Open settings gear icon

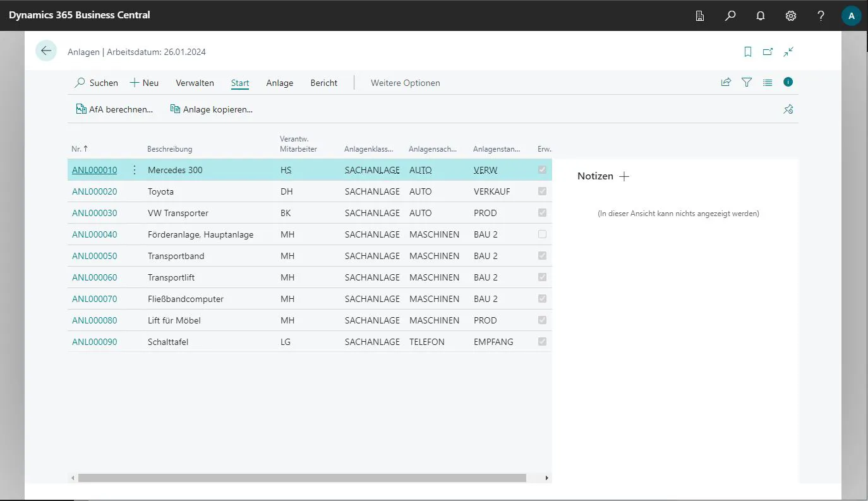click(791, 16)
